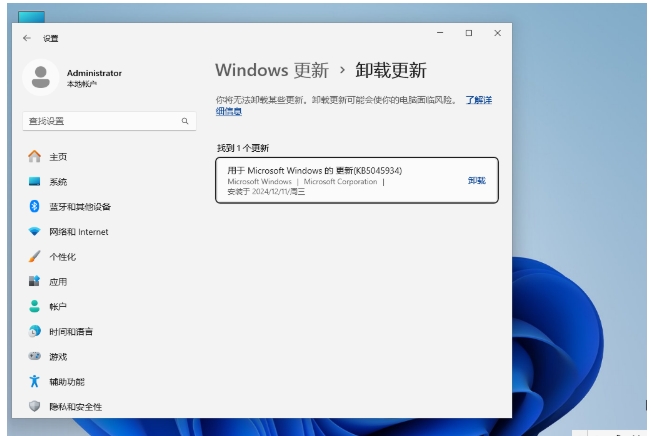Image resolution: width=651 pixels, height=436 pixels.
Task: Open the 蓝牙和其他设备 Bluetooth icon
Action: [x=34, y=207]
